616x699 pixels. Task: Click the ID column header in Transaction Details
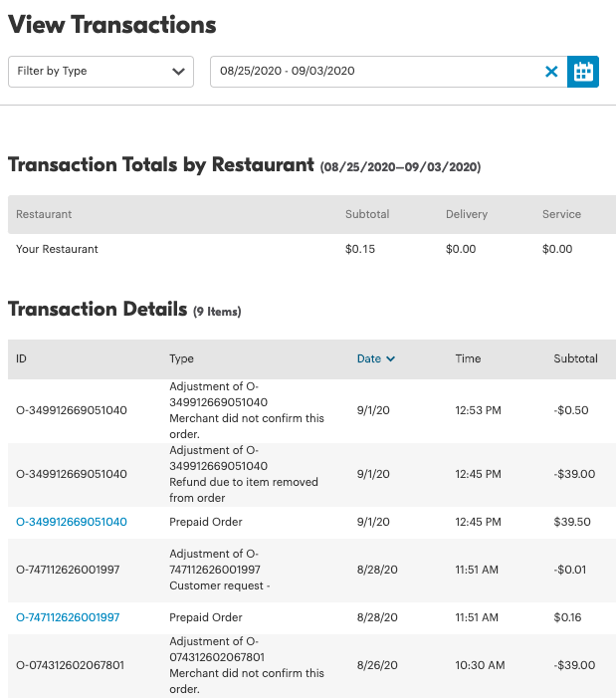tap(21, 358)
